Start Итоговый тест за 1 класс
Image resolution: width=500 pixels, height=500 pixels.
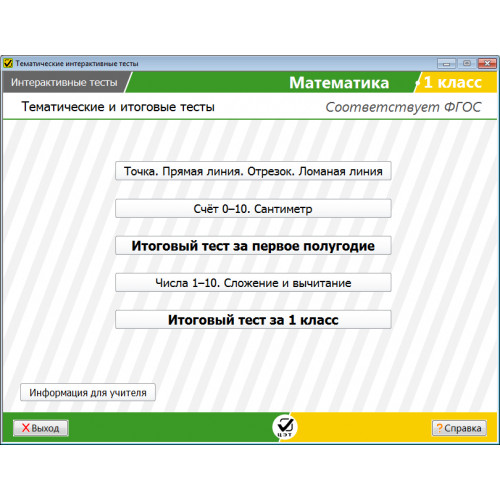[253, 320]
